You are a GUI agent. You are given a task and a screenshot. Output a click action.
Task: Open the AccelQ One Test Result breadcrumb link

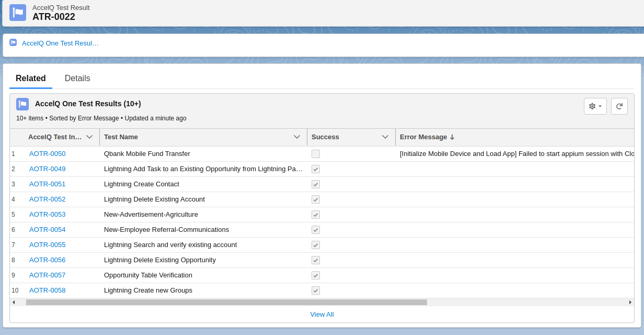point(60,43)
